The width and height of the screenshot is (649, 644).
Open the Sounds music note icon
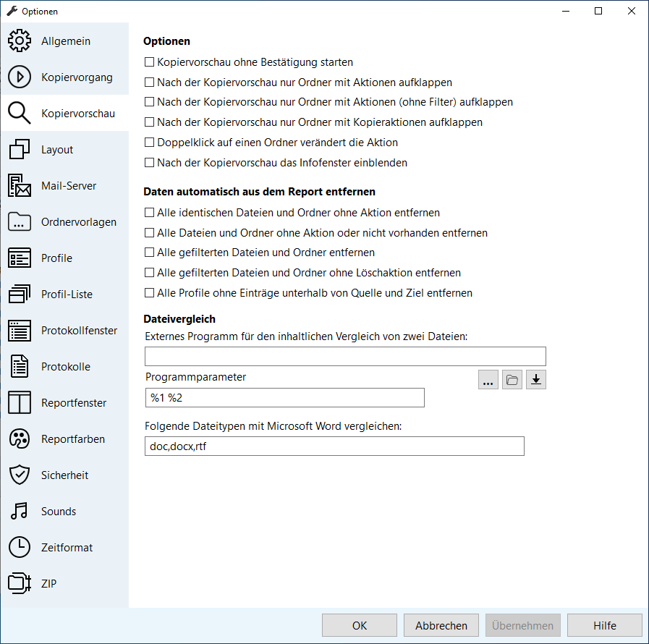[x=20, y=512]
